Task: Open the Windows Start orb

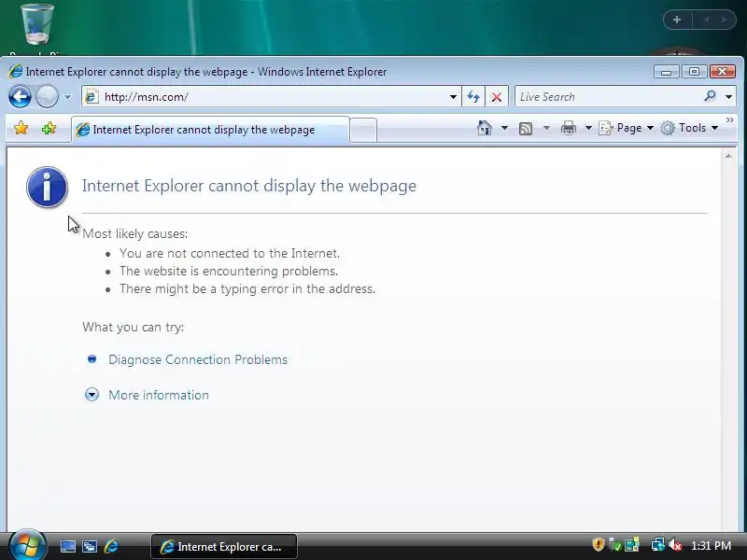Action: 27,545
